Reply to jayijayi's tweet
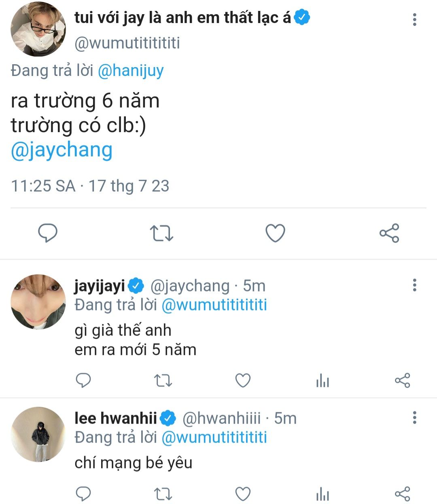437x504 pixels. (83, 380)
